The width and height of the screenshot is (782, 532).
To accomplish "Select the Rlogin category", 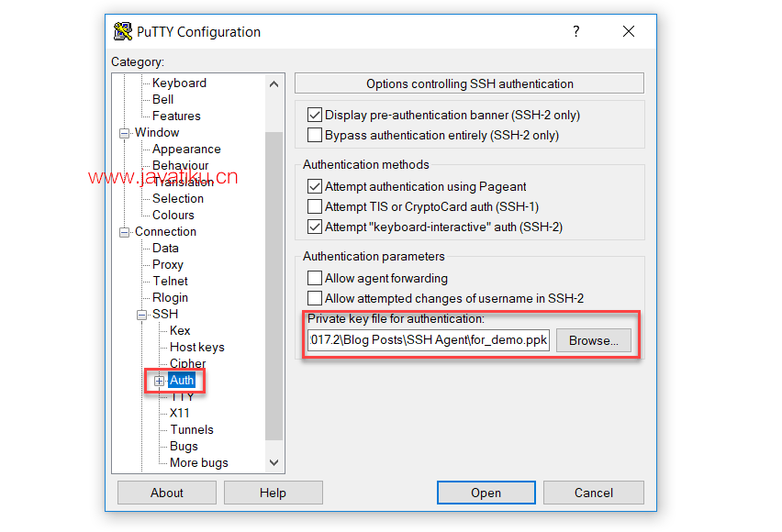I will [170, 297].
